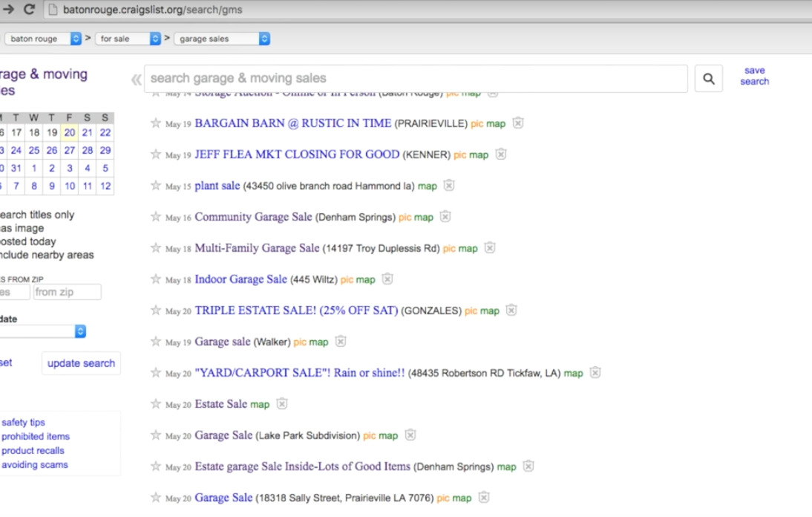Hide the Indoor Garage Sale listing
This screenshot has width=812, height=517.
click(x=387, y=279)
